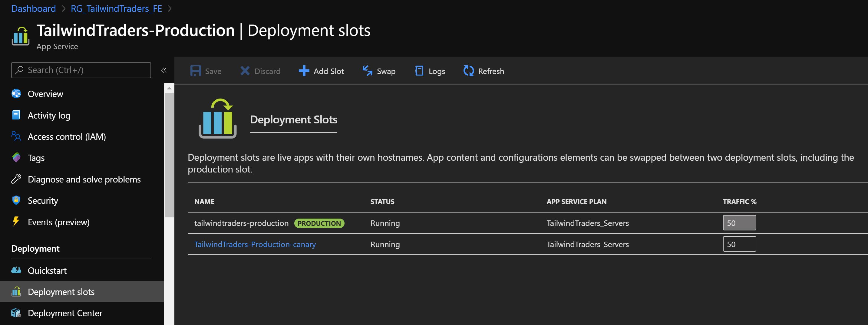Click the tailwindtraders-production slot name
Image resolution: width=868 pixels, height=325 pixels.
click(x=241, y=223)
